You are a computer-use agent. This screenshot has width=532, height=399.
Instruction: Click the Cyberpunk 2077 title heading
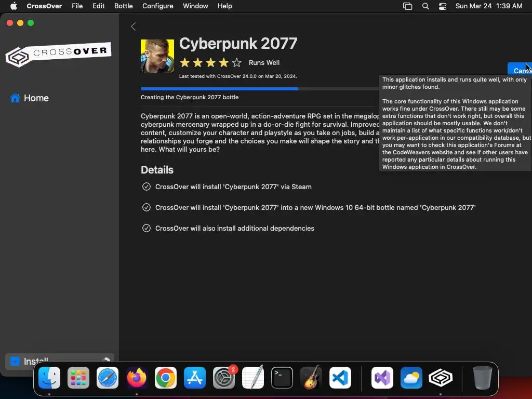pos(238,44)
